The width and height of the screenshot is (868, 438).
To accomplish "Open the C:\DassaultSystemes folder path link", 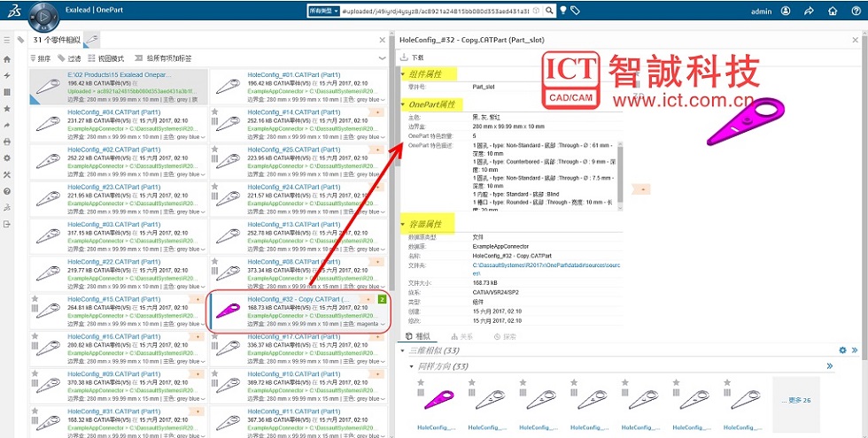I will tap(546, 269).
